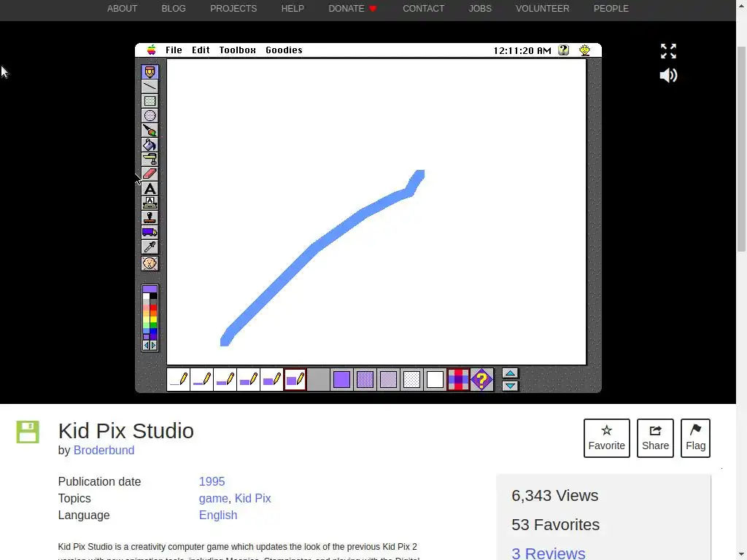This screenshot has height=560, width=747.
Task: Select the Wacky Pencil tool
Action: (150, 72)
